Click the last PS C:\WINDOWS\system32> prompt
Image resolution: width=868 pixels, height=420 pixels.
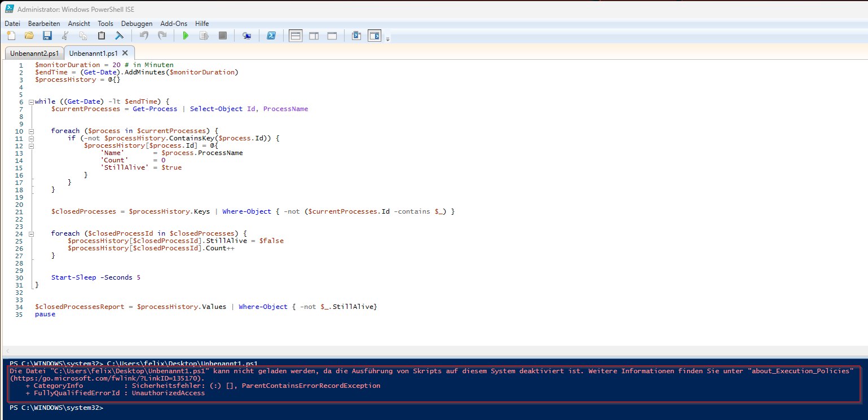pyautogui.click(x=56, y=407)
